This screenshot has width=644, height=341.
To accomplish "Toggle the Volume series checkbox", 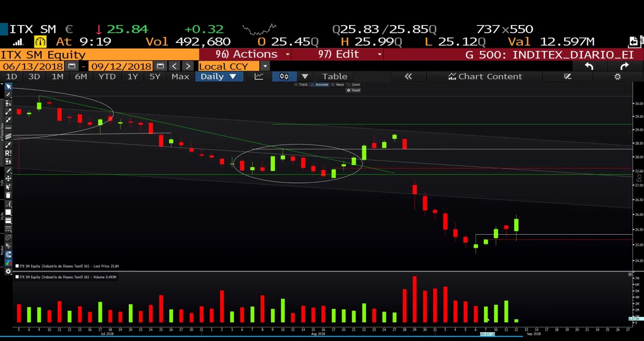I will pyautogui.click(x=17, y=277).
